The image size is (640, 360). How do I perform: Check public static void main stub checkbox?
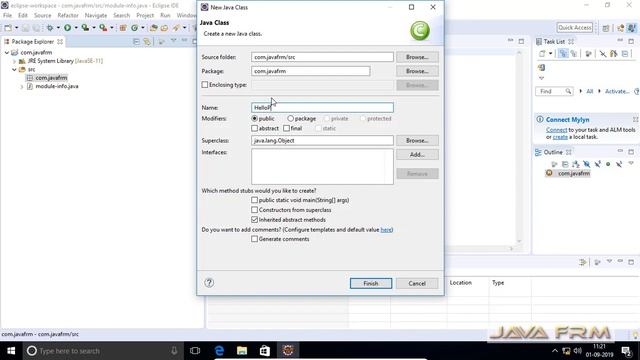254,200
